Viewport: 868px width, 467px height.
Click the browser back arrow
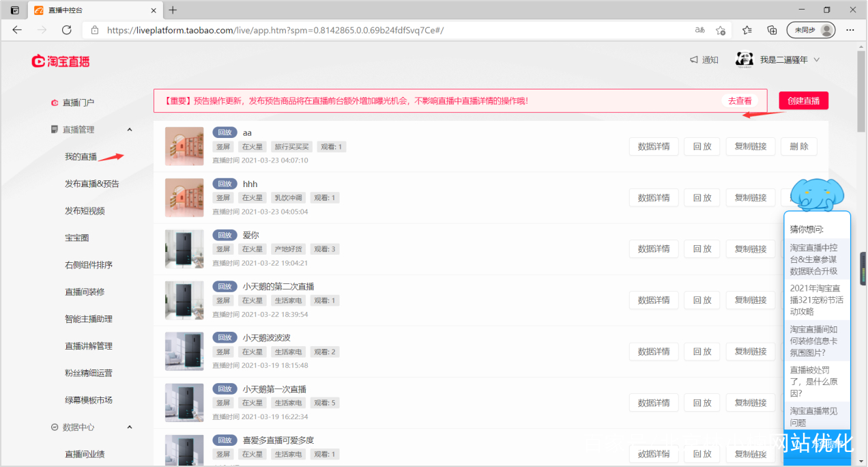pos(17,30)
